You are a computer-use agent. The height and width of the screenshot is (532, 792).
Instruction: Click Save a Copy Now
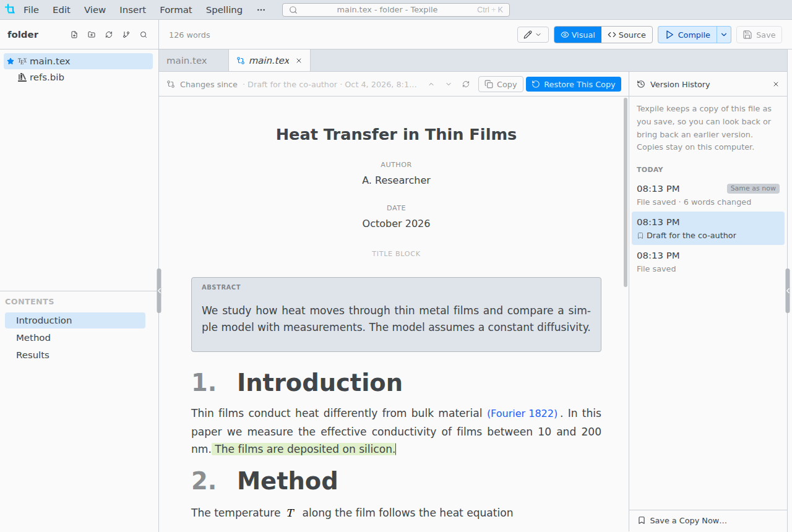coord(682,521)
